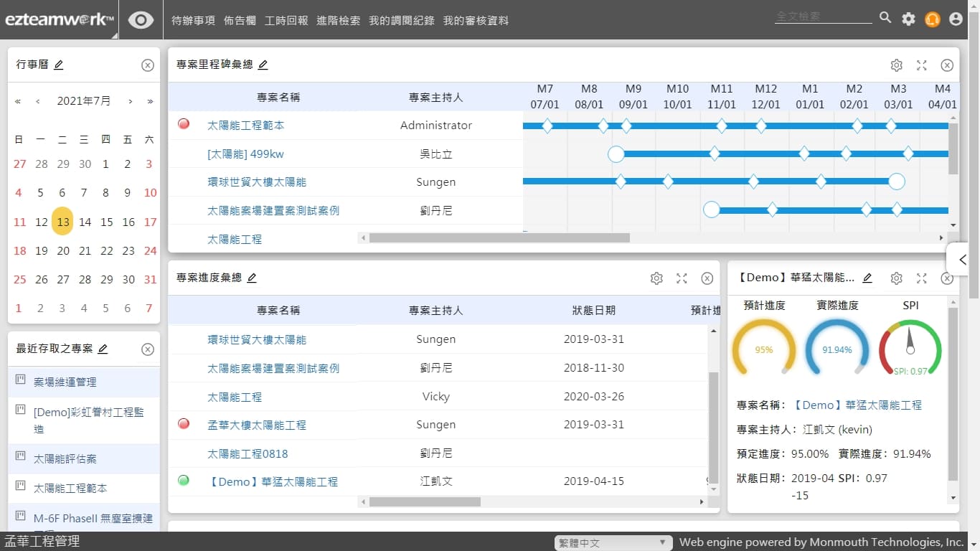The width and height of the screenshot is (980, 551).
Task: Open the 工時回報 menu
Action: tap(286, 21)
